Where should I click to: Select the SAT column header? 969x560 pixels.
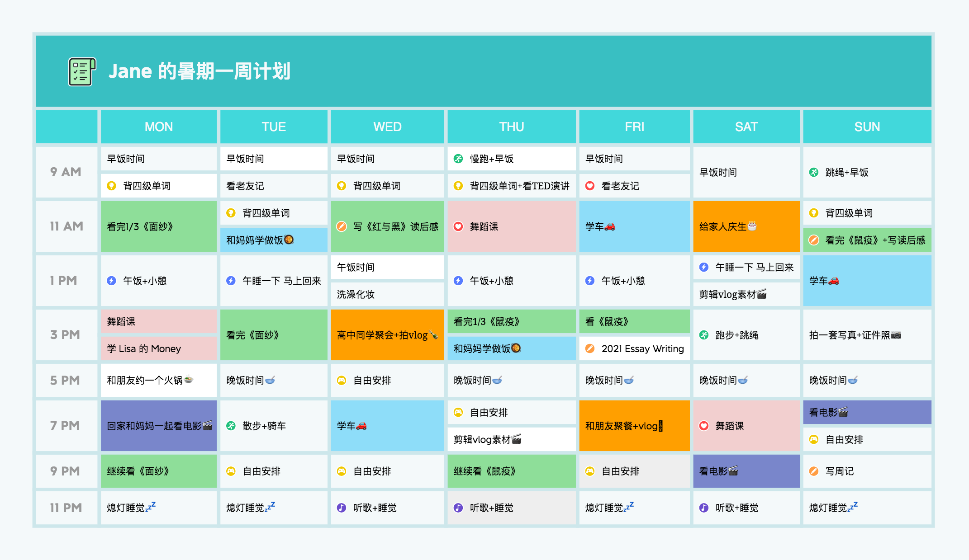click(x=746, y=127)
